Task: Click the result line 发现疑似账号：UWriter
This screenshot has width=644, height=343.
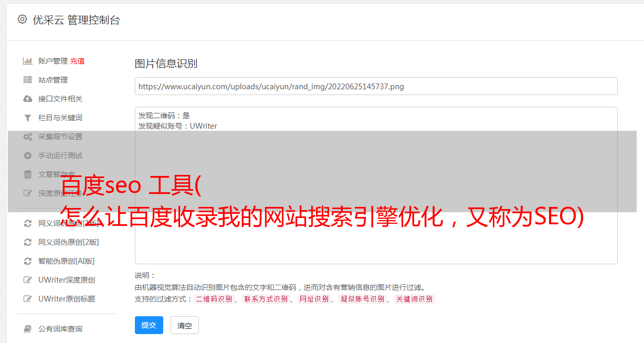Action: (x=177, y=126)
